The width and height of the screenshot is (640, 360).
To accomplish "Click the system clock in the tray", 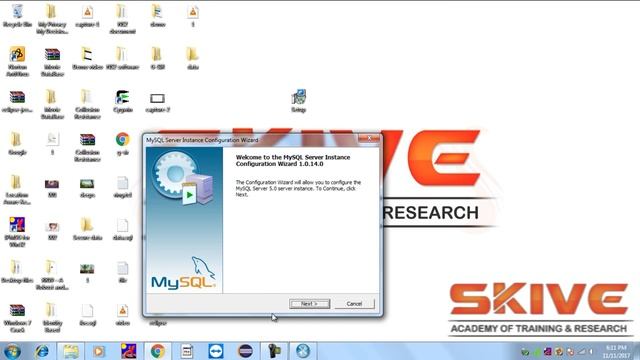I will (616, 351).
